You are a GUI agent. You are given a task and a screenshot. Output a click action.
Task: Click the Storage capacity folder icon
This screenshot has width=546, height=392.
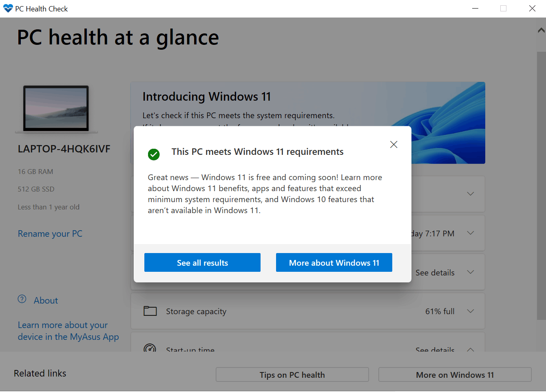[x=150, y=311]
